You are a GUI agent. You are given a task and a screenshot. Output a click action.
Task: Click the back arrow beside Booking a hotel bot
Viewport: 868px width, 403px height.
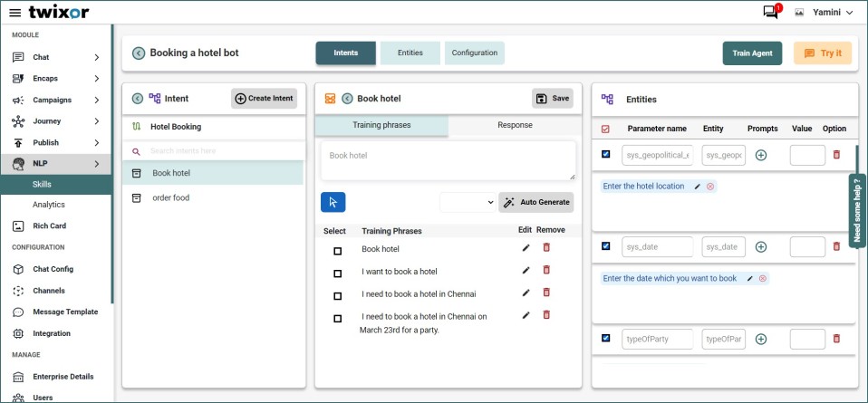tap(139, 53)
